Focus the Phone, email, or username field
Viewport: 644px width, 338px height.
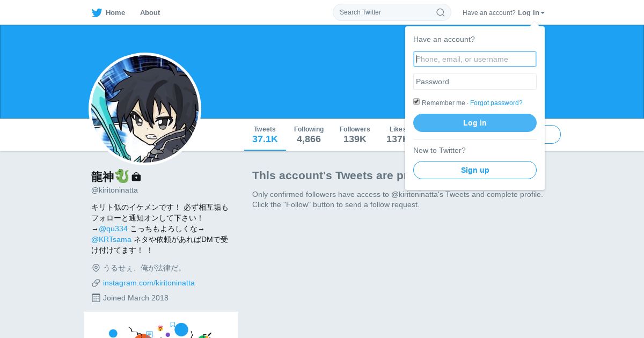click(475, 59)
